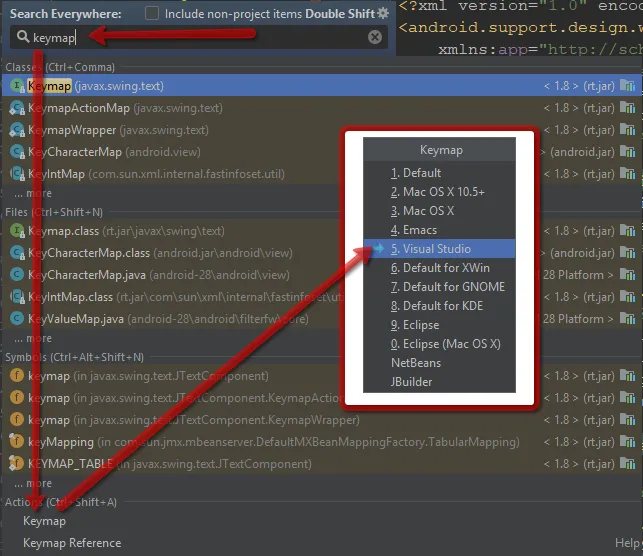Select the KeymapActionMap class result
Viewport: 643px width, 556px height.
(x=321, y=108)
